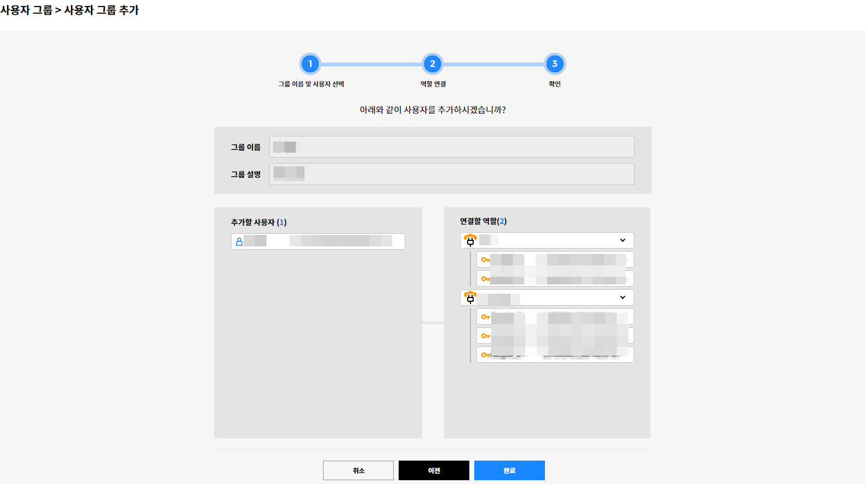Screen dimensions: 868x484
Task: Click the plug icon of the second role
Action: 470,297
